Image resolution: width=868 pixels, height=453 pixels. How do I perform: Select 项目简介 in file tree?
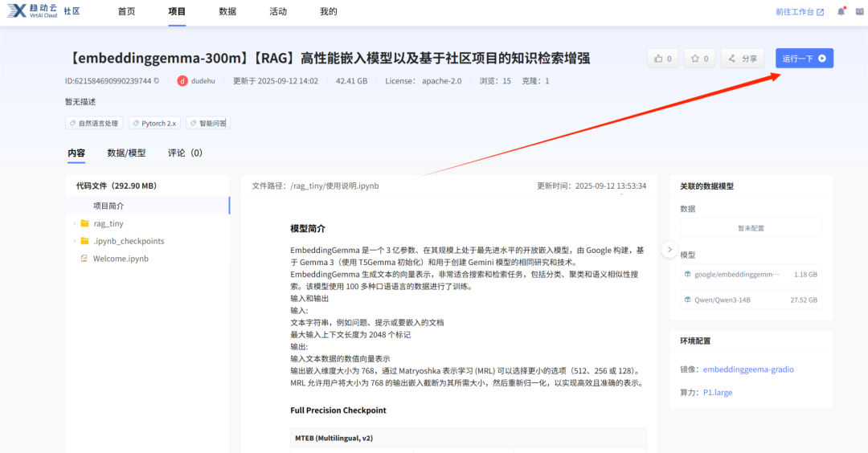pyautogui.click(x=147, y=206)
